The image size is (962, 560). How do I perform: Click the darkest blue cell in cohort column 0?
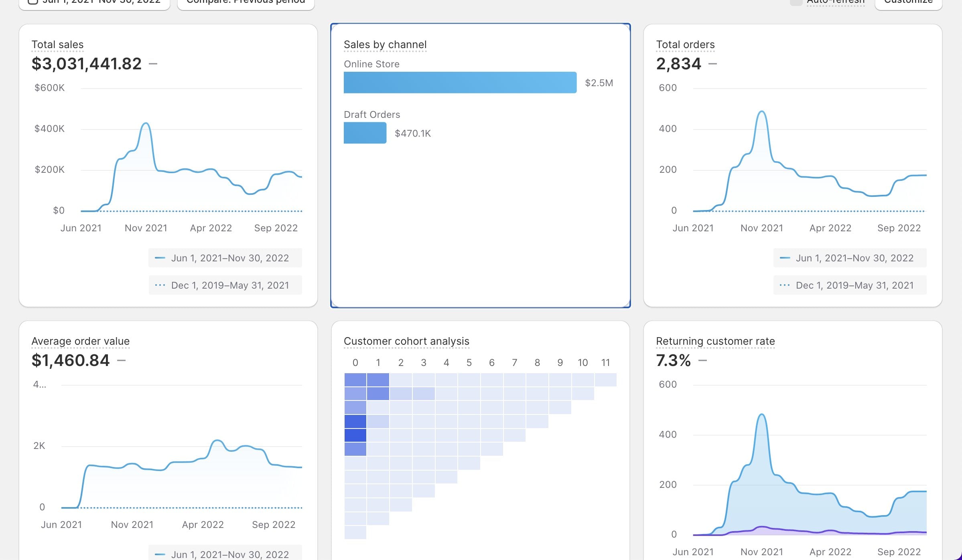pyautogui.click(x=355, y=435)
